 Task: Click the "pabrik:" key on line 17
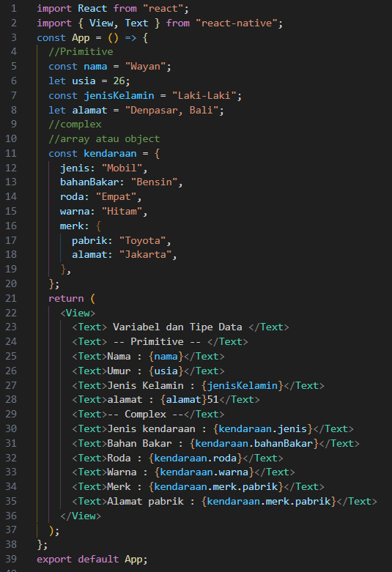(x=92, y=241)
